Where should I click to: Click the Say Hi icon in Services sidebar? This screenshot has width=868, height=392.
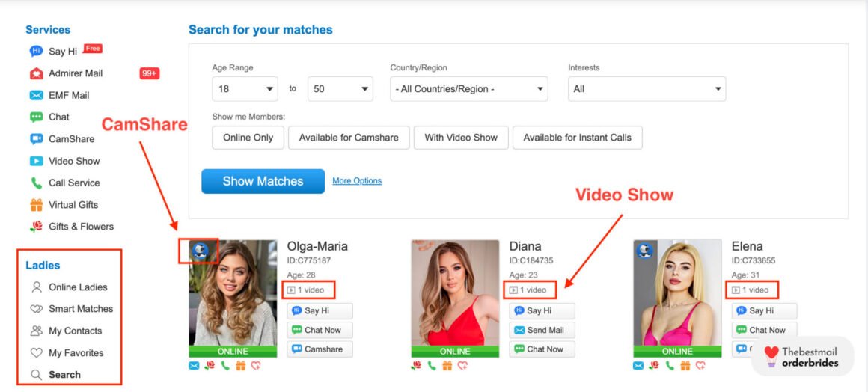(36, 52)
